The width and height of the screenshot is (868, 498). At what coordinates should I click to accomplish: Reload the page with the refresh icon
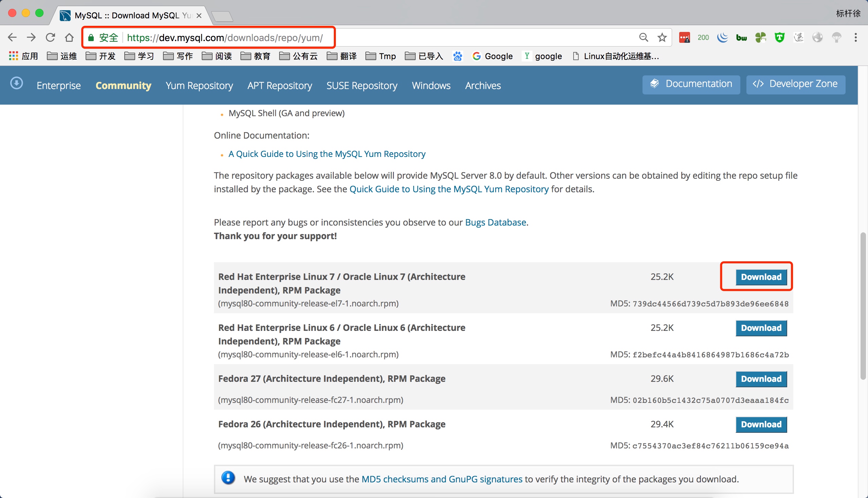[x=50, y=37]
